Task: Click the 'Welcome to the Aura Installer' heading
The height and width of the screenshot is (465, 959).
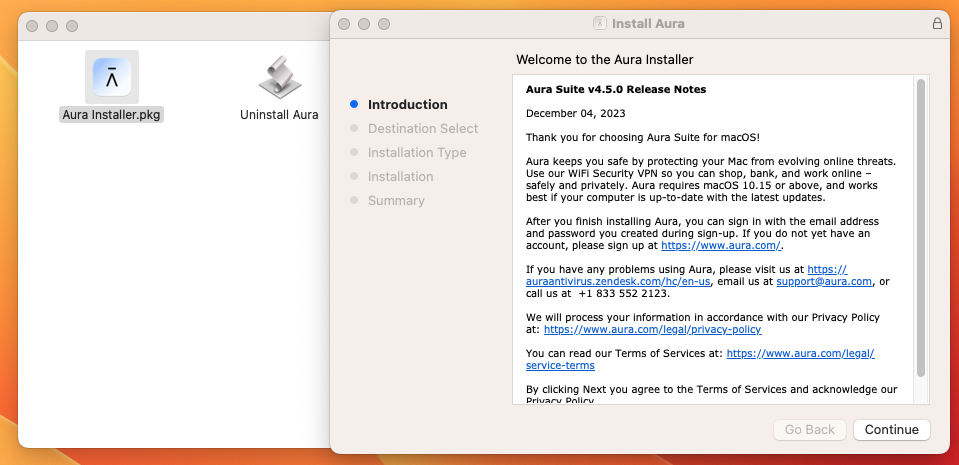Action: (605, 59)
